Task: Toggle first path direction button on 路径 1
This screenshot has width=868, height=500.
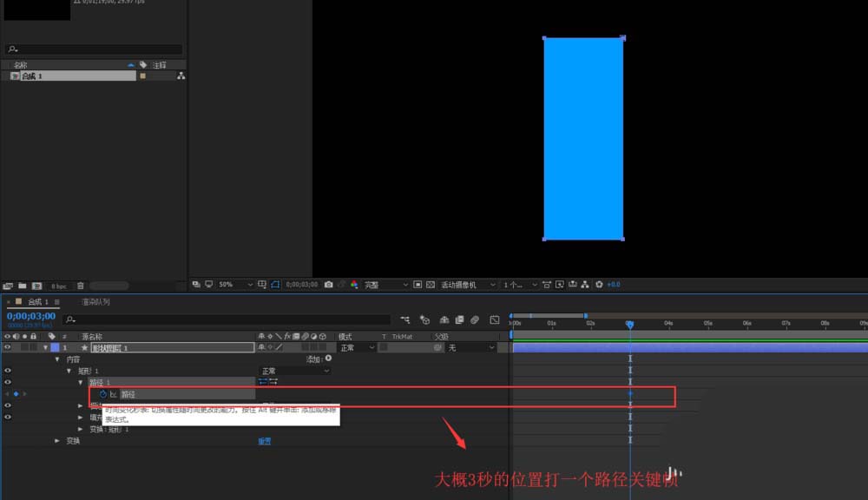Action: 263,382
